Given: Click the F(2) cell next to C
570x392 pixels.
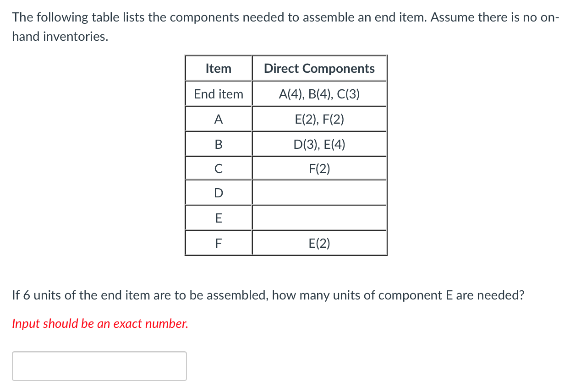Looking at the screenshot, I should [319, 168].
